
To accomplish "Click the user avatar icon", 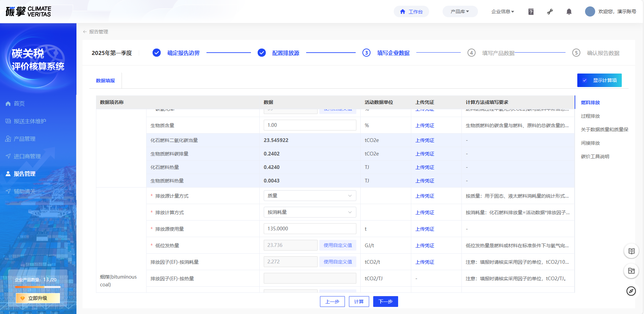I will coord(590,11).
